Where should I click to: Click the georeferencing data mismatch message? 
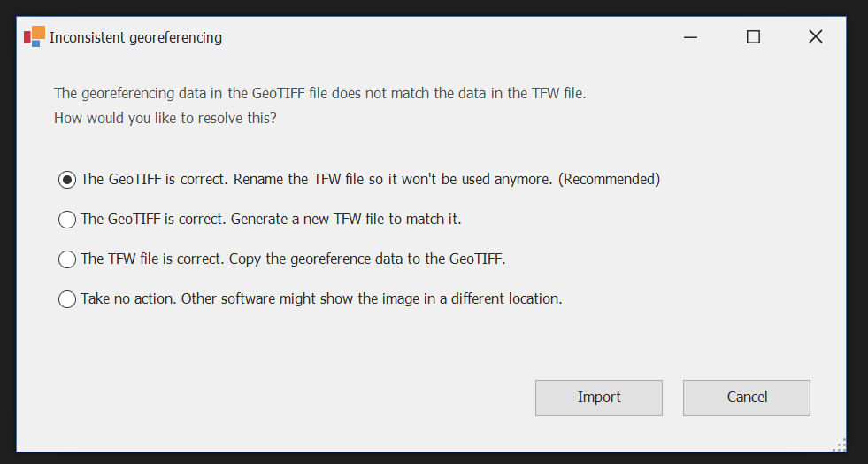tap(319, 93)
